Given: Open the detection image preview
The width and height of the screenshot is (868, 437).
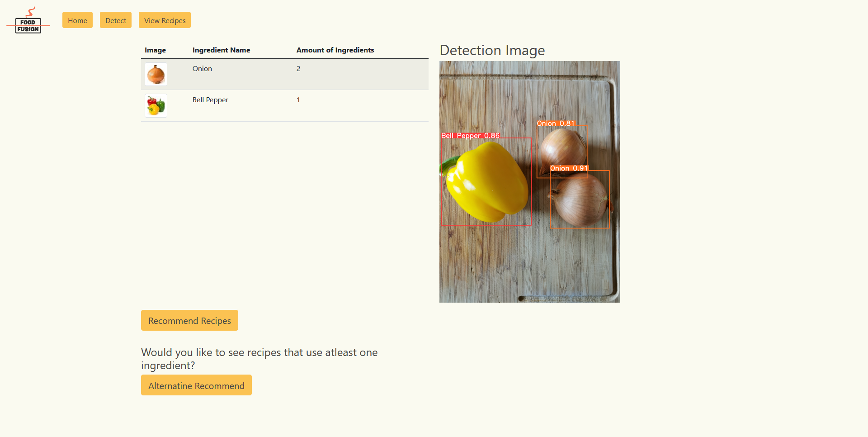Looking at the screenshot, I should click(x=529, y=182).
